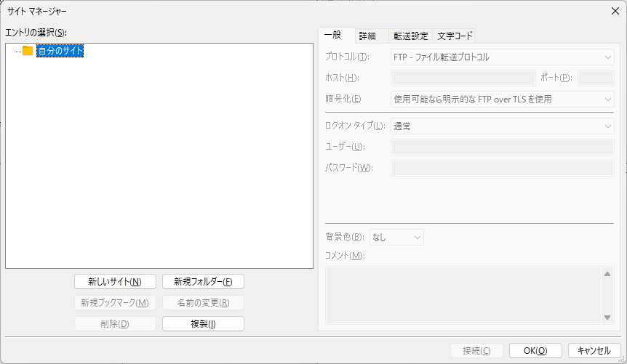627x364 pixels.
Task: Open the 転送設定 tab
Action: [411, 36]
